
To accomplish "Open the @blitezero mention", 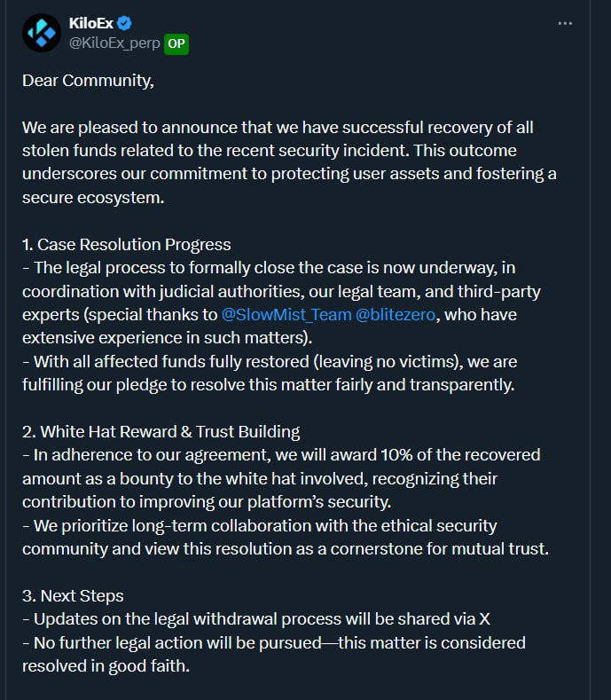I will pyautogui.click(x=396, y=315).
